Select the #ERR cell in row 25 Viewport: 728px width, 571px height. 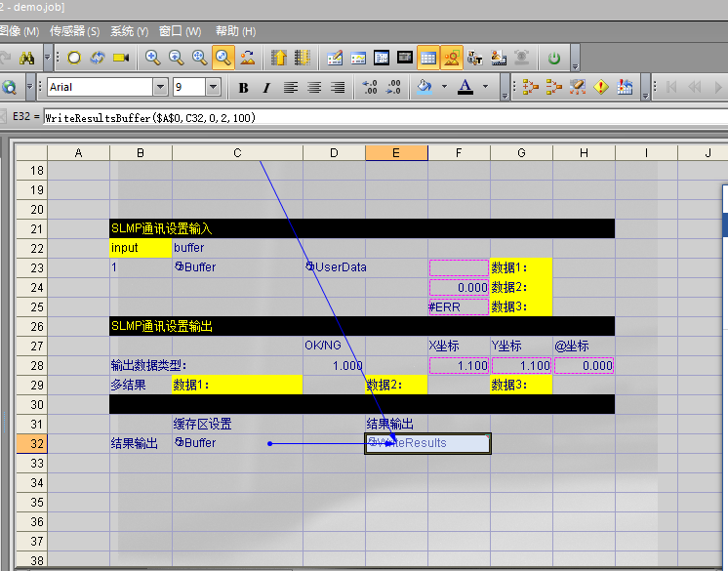[459, 306]
